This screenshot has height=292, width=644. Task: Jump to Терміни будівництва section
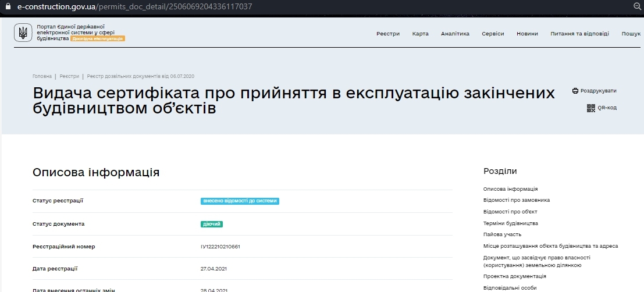tap(511, 223)
